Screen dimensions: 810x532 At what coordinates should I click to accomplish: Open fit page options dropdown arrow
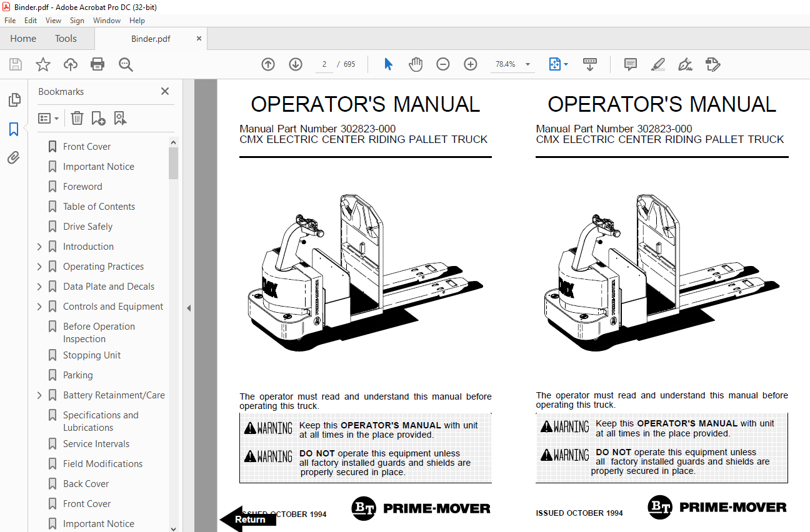click(566, 64)
